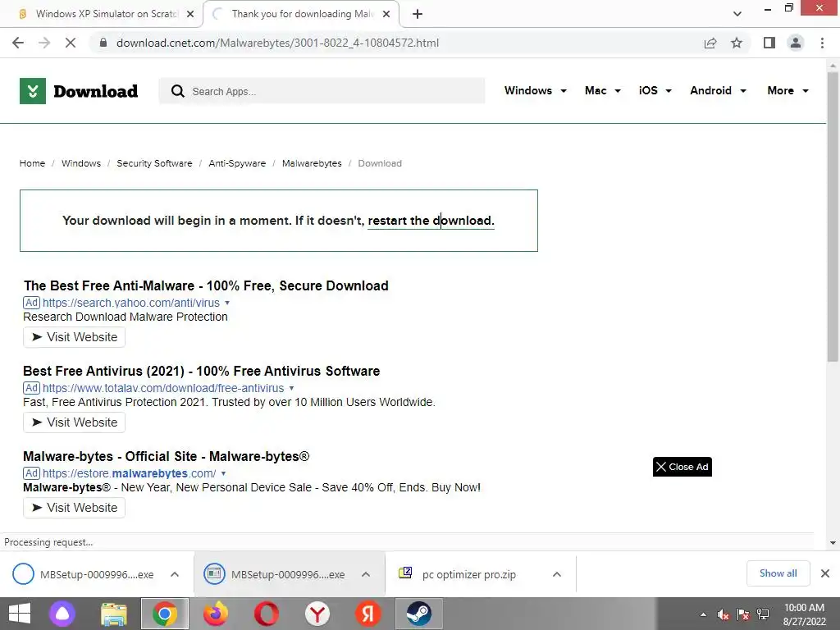Select the Thank you for downloading tab
Image resolution: width=840 pixels, height=630 pixels.
click(300, 14)
